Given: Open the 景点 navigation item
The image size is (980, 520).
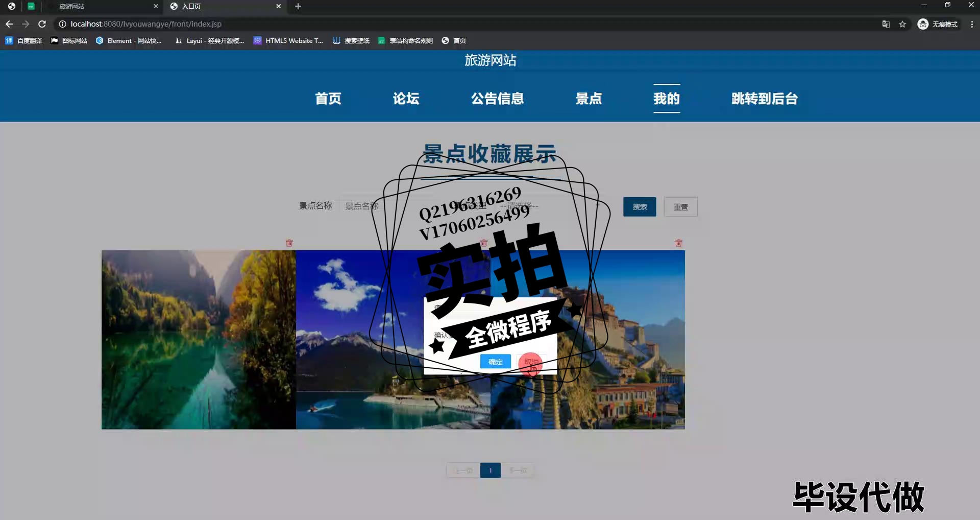Looking at the screenshot, I should point(589,99).
